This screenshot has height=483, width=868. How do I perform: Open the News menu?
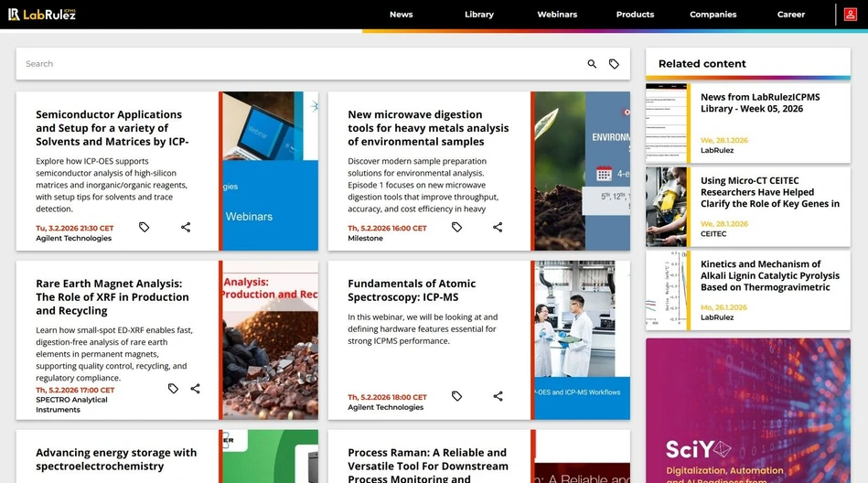click(401, 15)
